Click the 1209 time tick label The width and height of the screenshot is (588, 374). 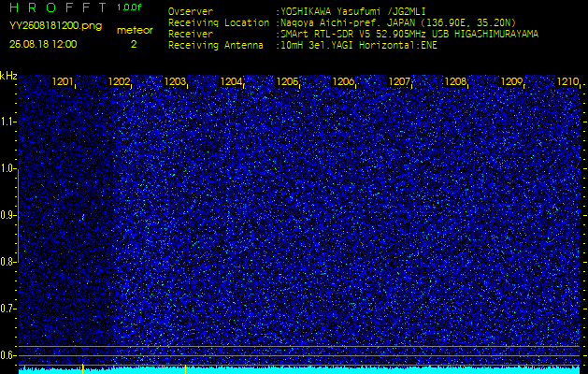pos(511,81)
